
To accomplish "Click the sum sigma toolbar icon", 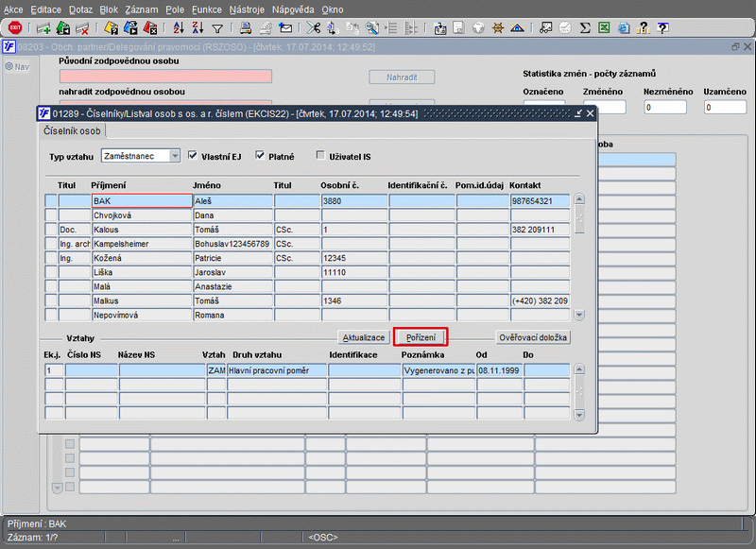I will (x=585, y=28).
